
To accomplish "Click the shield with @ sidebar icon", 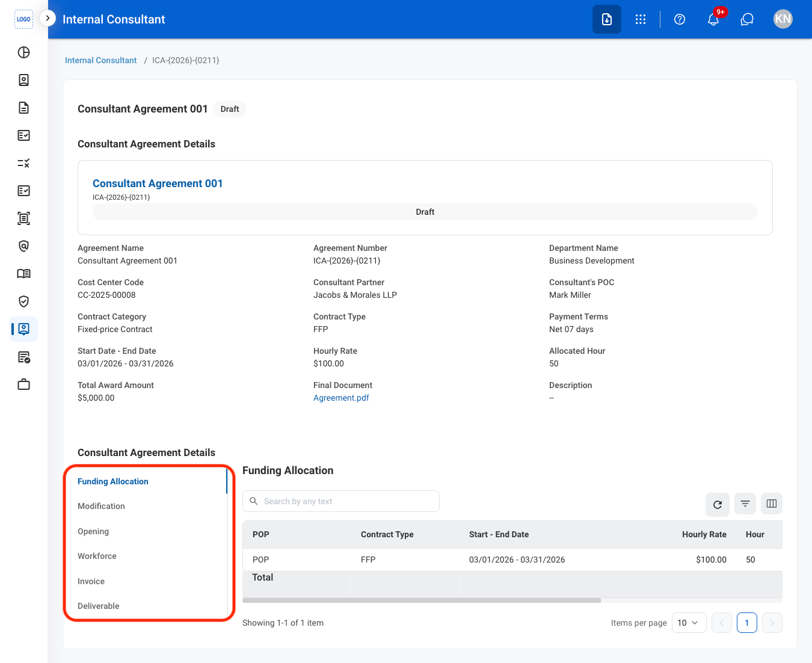I will click(23, 246).
